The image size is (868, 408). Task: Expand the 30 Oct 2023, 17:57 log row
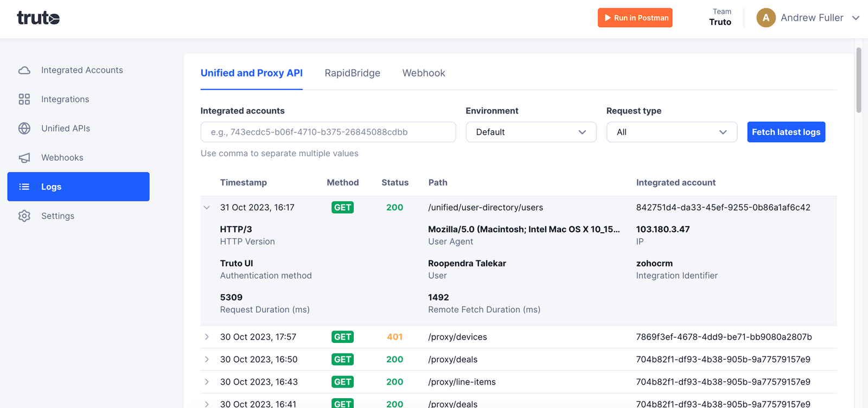click(x=207, y=337)
